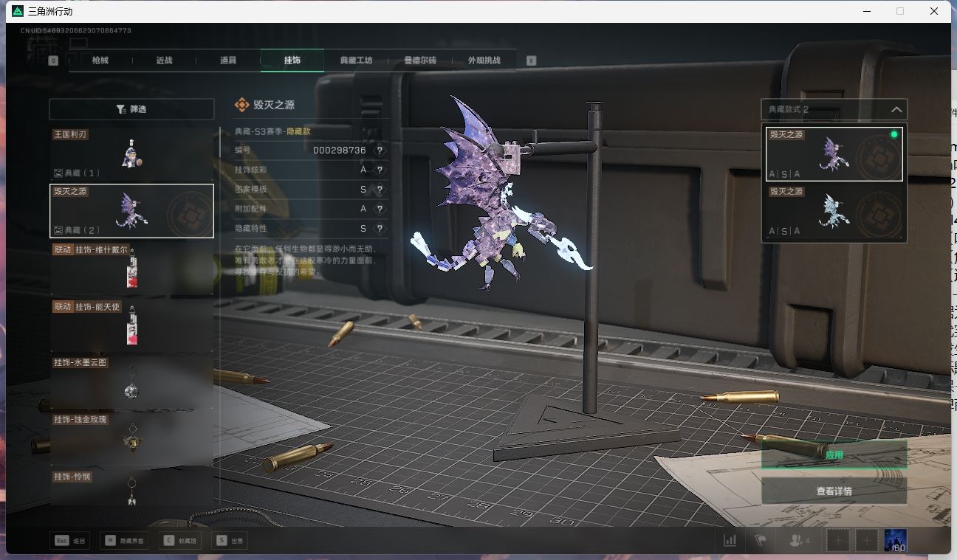The width and height of the screenshot is (957, 560).
Task: Select the first purple 毁灭之源 variant
Action: point(834,153)
